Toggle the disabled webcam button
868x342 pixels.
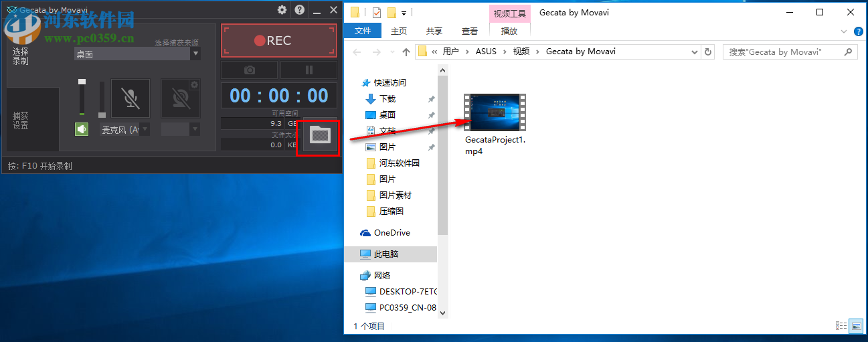tap(180, 98)
